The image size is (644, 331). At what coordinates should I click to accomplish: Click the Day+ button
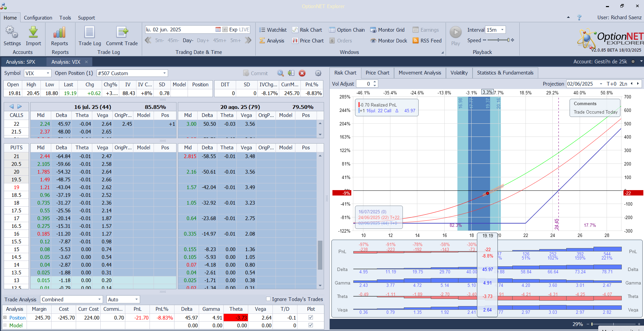pos(203,40)
